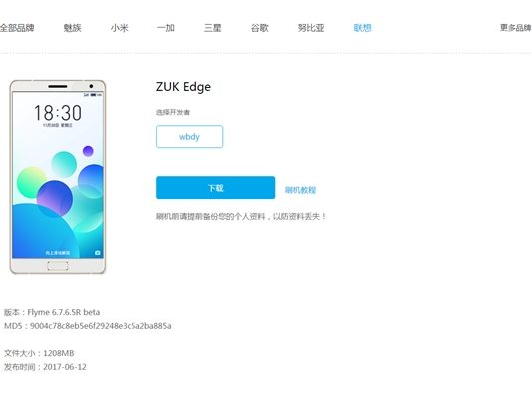Click the Flyme 6.7.6.5R beta version text
The image size is (532, 405).
point(64,312)
